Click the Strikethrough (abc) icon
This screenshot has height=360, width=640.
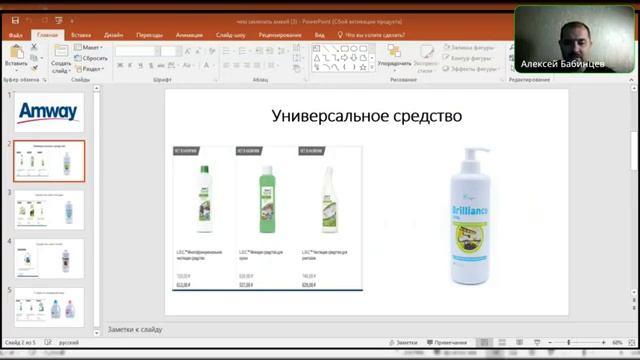pos(161,65)
